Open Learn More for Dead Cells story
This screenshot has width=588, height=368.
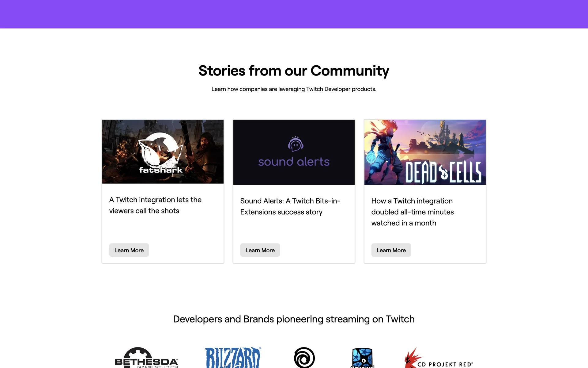coord(391,250)
